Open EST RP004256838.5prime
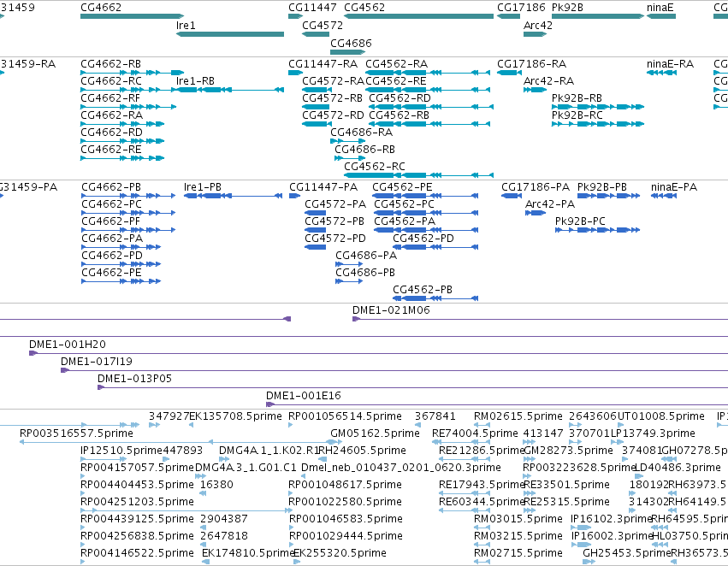Screen dimensions: 728x566 coord(138,536)
